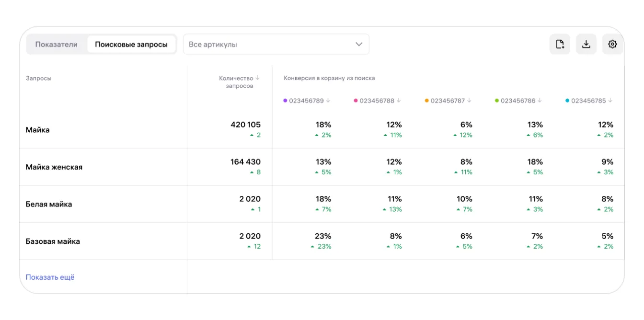Select the Майка женская query row
The height and width of the screenshot is (320, 644).
click(54, 167)
